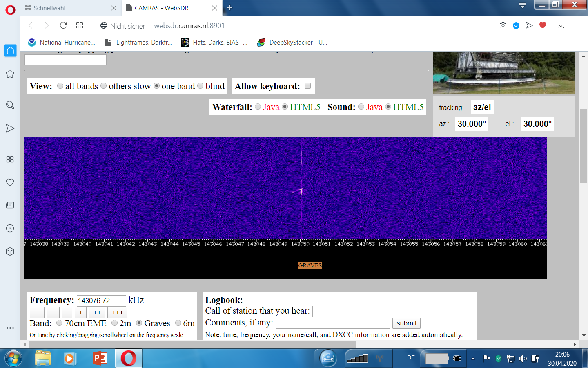588x368 pixels.
Task: Open downloads icon in address bar
Action: (x=561, y=26)
